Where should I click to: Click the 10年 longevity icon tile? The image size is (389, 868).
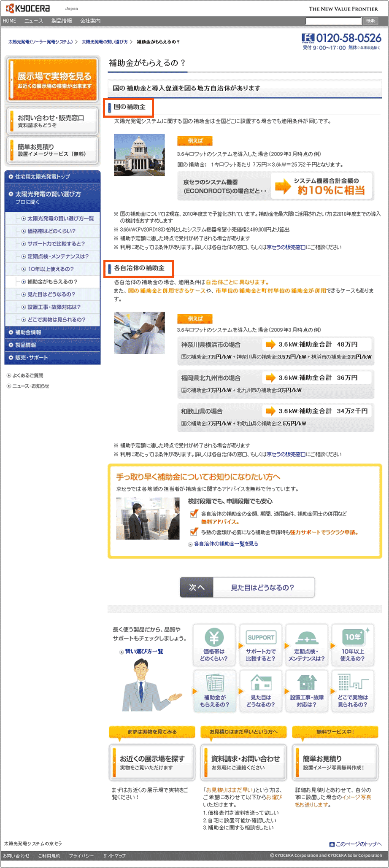coord(353,645)
